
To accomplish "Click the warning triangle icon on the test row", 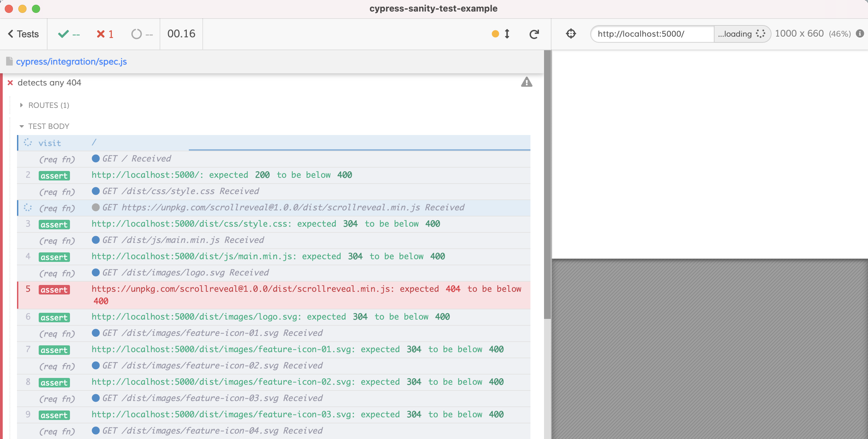I will [x=526, y=82].
